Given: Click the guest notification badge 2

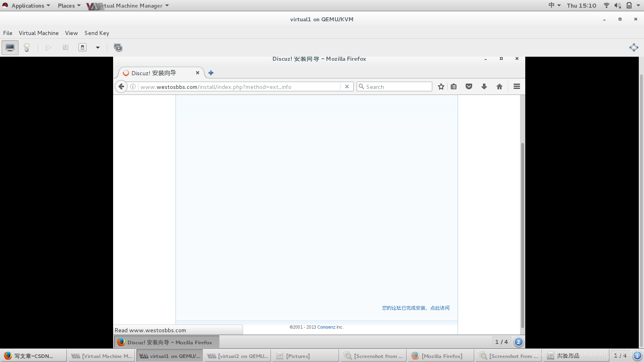Looking at the screenshot, I should tap(518, 342).
